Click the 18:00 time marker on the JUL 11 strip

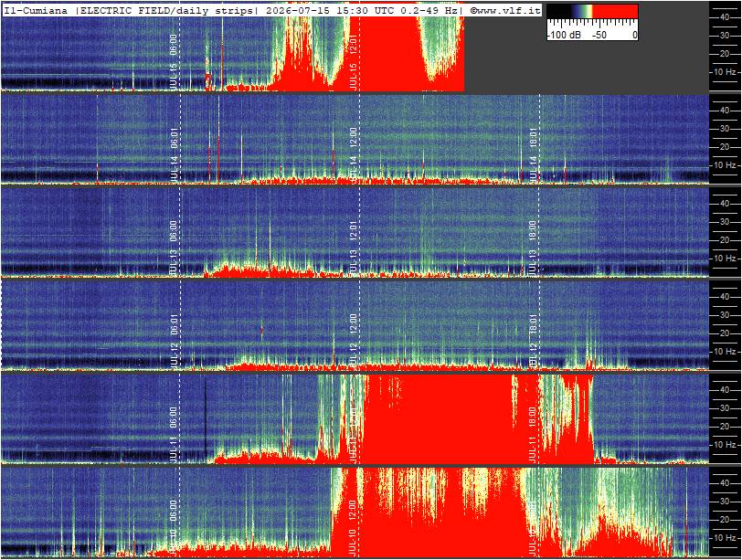533,417
